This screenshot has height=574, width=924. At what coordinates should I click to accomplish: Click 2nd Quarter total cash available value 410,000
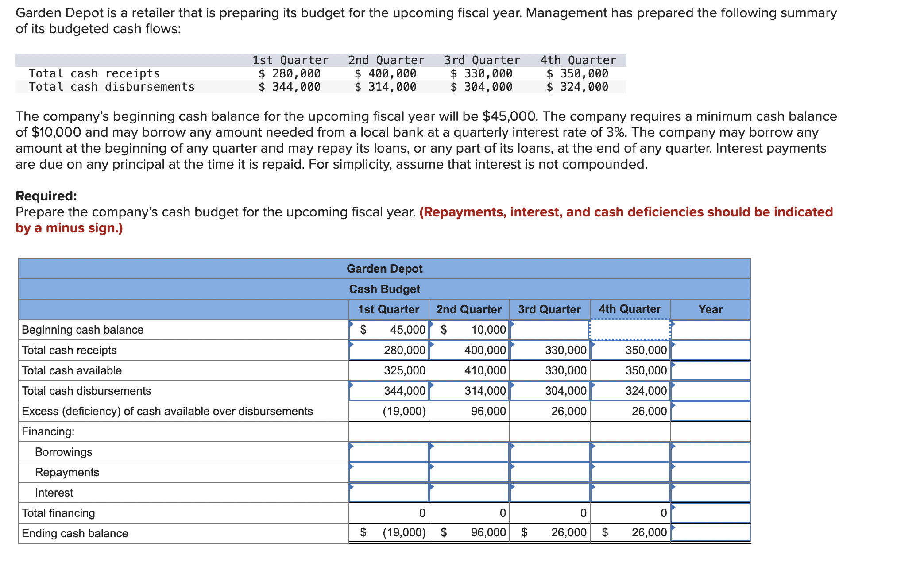[485, 370]
